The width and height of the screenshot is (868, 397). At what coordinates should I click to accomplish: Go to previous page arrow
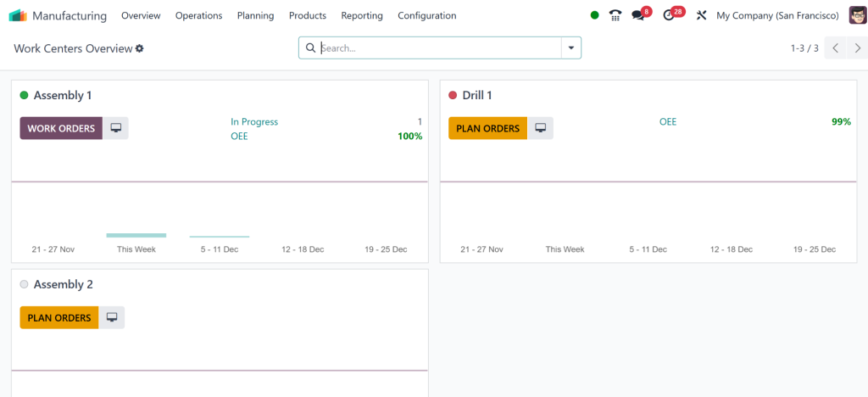click(x=835, y=48)
